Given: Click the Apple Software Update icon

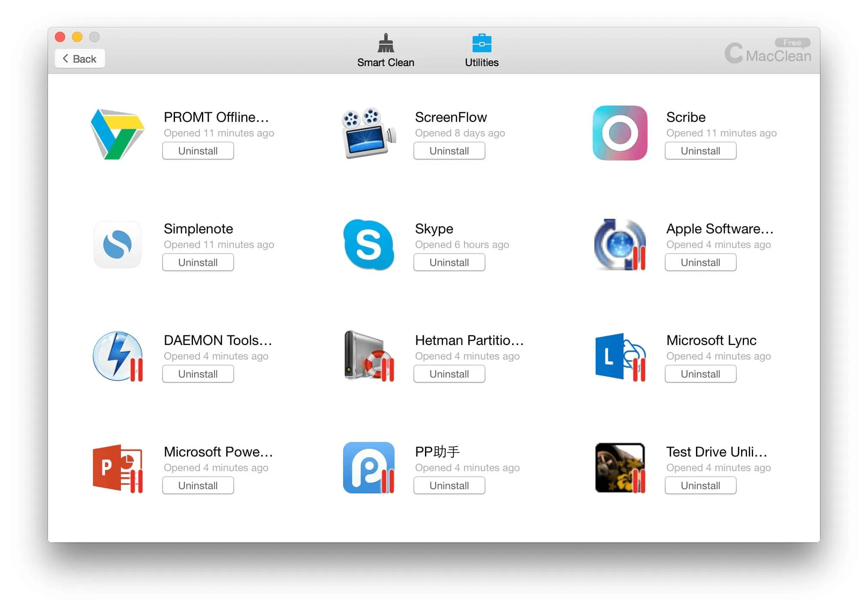Looking at the screenshot, I should pyautogui.click(x=620, y=245).
